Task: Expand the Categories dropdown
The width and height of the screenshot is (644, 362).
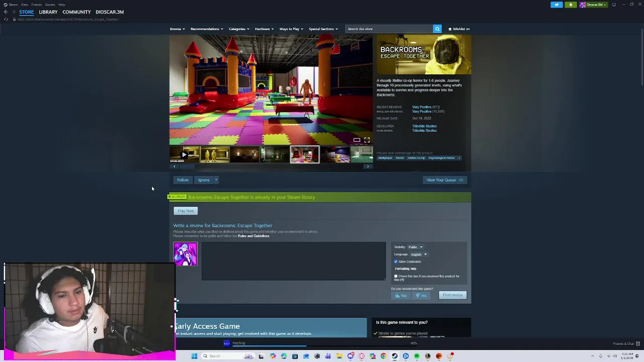Action: [238, 29]
